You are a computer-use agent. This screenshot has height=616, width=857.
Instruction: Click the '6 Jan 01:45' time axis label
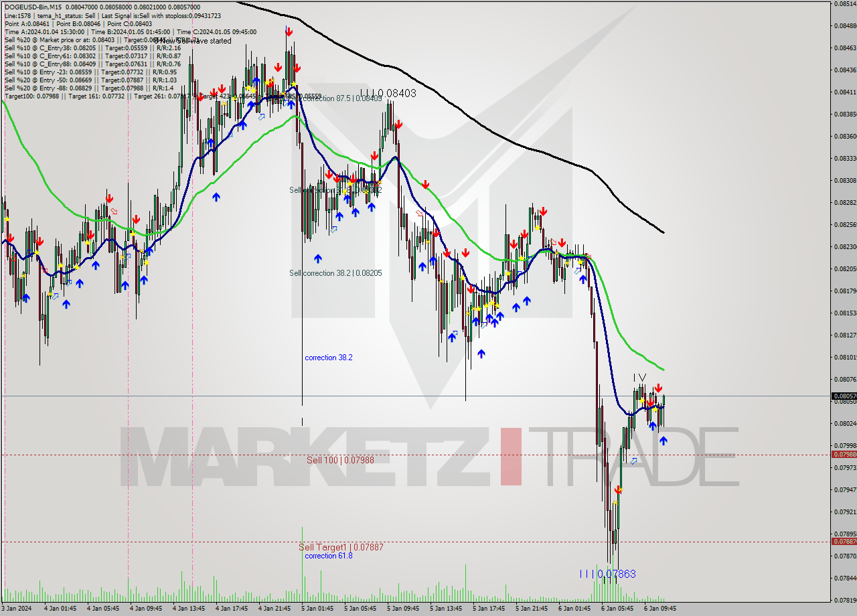(574, 609)
